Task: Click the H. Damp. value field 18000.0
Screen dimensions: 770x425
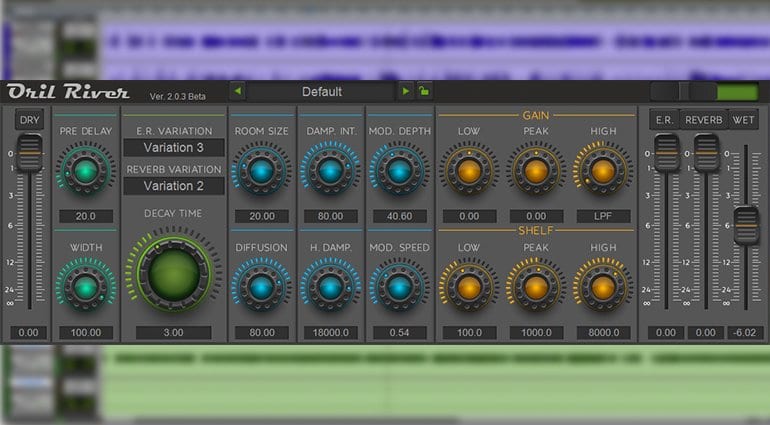Action: (x=330, y=333)
